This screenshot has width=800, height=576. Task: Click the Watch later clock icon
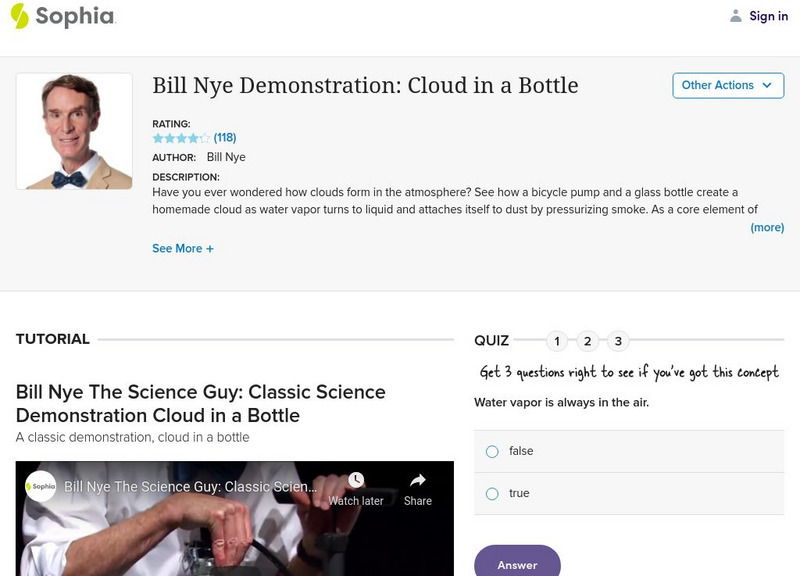[x=356, y=481]
